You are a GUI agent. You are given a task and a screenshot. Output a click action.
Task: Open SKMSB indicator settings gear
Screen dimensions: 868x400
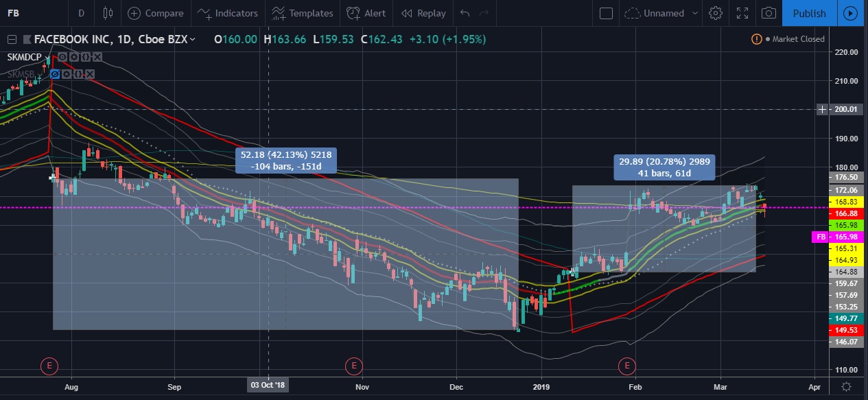[66, 74]
